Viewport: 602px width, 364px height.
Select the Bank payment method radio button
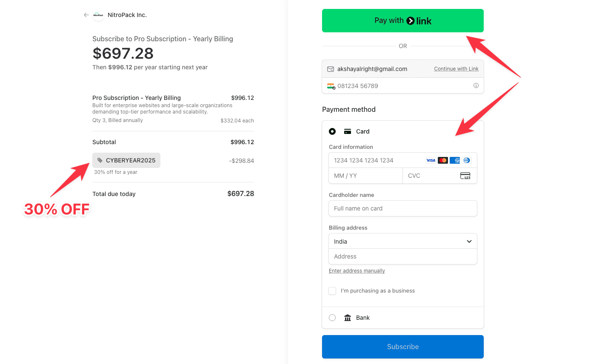(332, 317)
